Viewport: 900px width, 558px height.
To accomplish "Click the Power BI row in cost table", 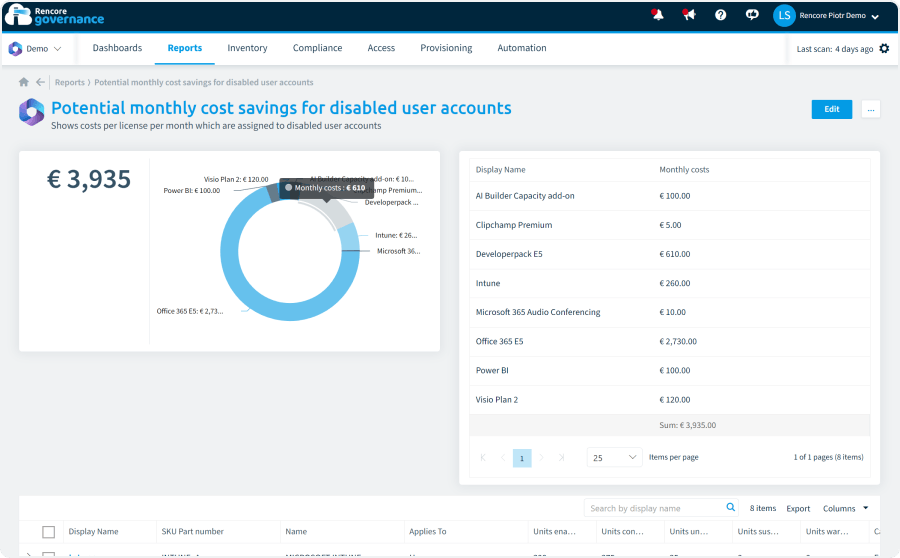I will click(x=669, y=371).
